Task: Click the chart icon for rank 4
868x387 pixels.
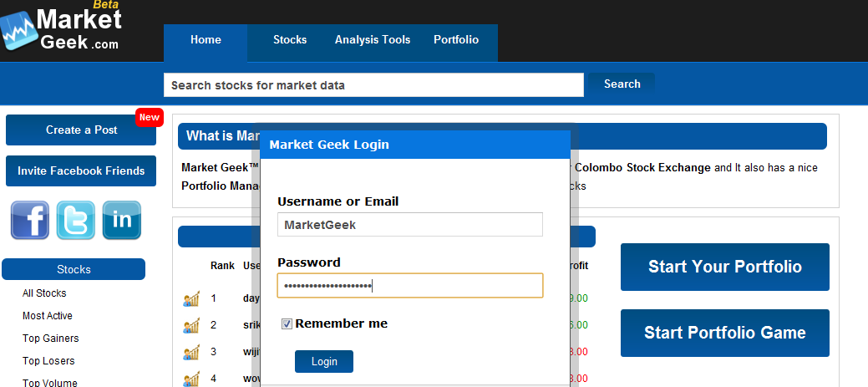Action: click(x=191, y=379)
